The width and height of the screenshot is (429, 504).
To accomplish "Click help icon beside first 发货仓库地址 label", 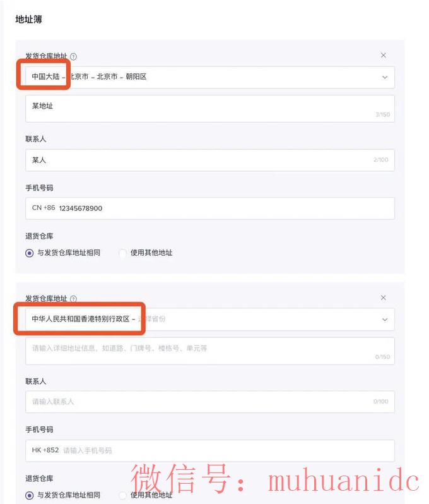I will 73,57.
